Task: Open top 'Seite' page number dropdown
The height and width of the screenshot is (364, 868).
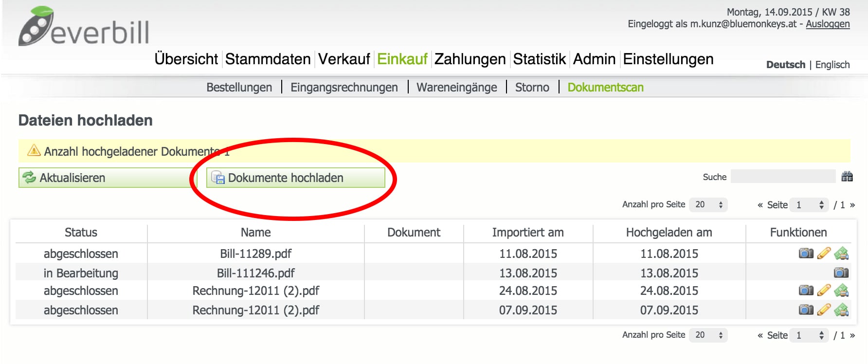Action: 809,205
